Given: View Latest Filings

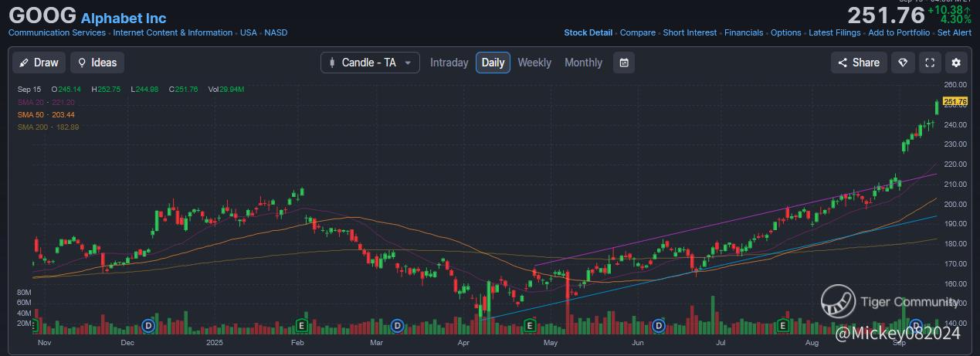Looking at the screenshot, I should coord(836,32).
